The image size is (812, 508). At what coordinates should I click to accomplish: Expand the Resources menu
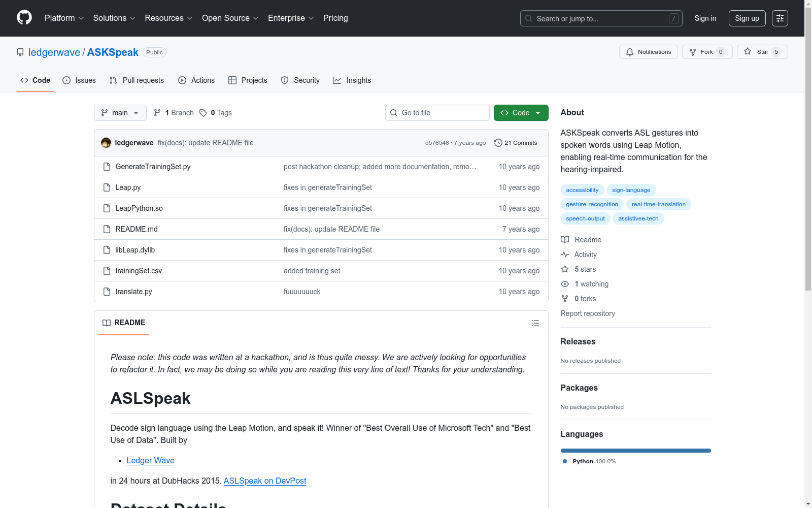(x=168, y=18)
